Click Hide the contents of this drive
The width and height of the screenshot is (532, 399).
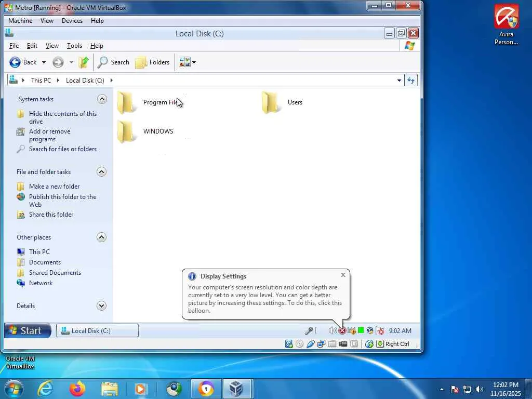coord(63,117)
